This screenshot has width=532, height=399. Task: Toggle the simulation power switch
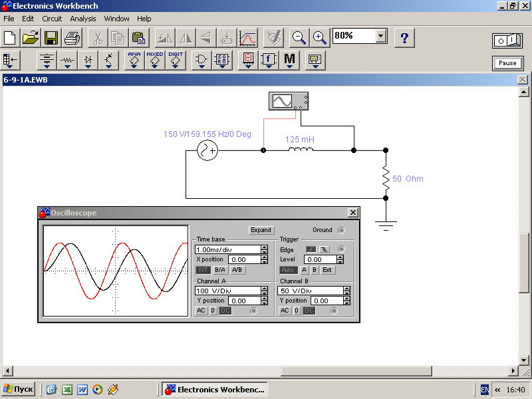point(507,41)
